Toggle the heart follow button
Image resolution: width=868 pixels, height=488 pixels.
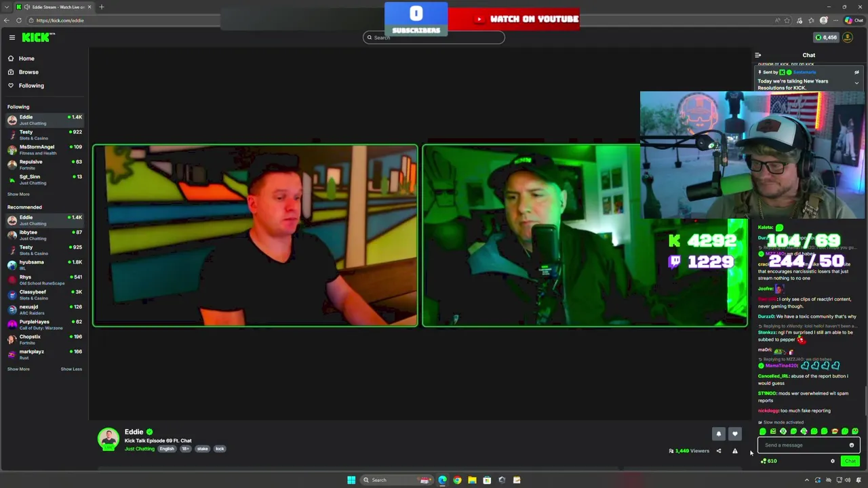tap(734, 434)
